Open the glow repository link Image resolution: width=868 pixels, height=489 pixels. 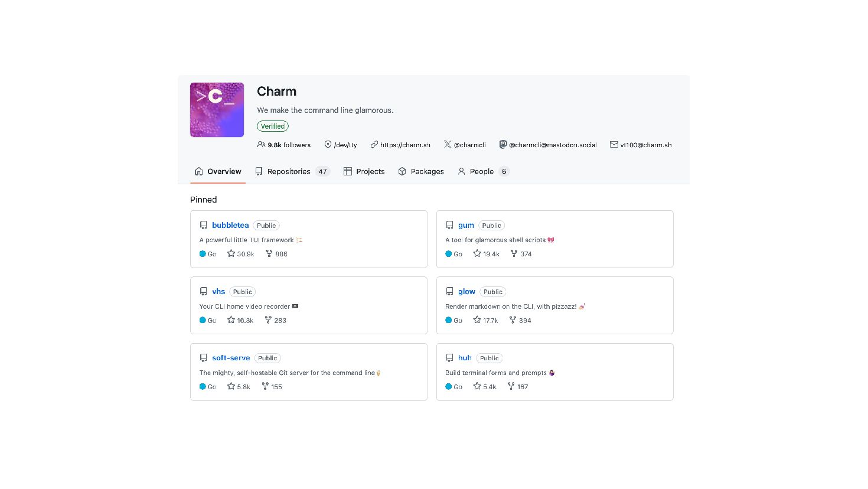tap(466, 291)
